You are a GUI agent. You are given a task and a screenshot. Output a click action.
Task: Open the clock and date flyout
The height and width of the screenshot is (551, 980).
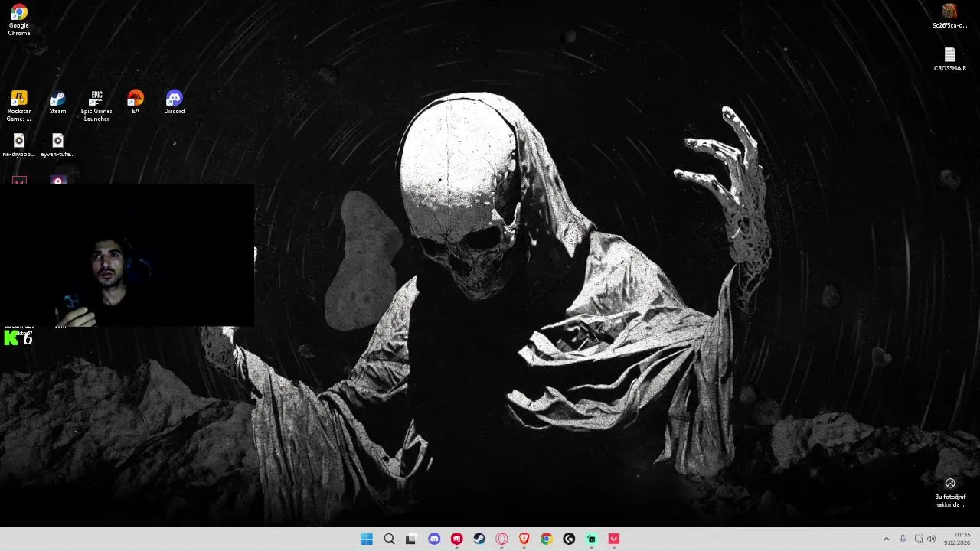tap(957, 539)
